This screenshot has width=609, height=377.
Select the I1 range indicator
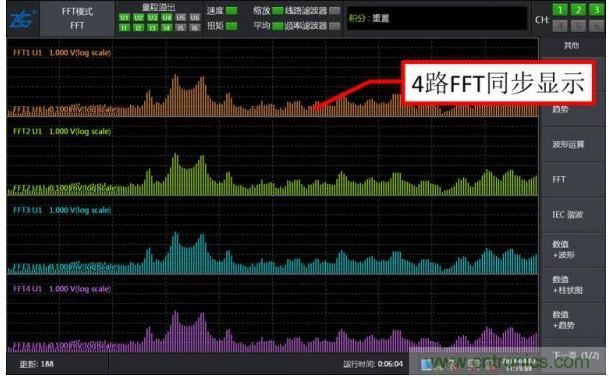(x=124, y=28)
